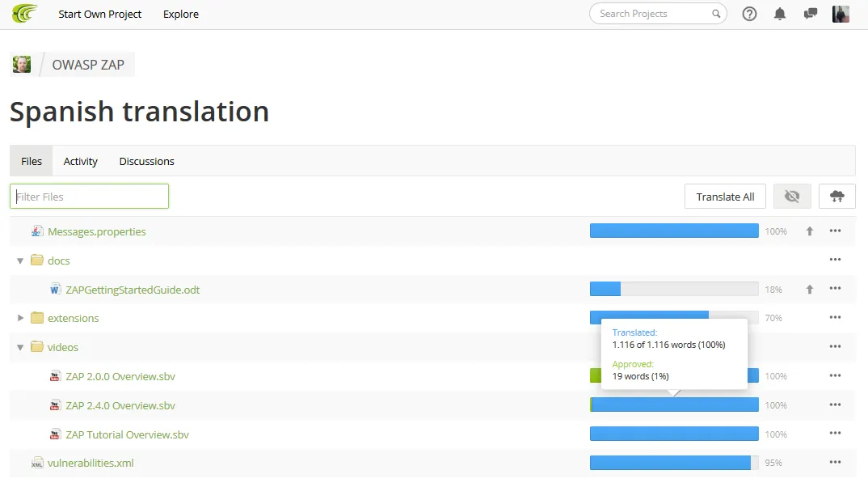Open the help question mark icon
Image resolution: width=868 pixels, height=487 pixels.
tap(749, 14)
